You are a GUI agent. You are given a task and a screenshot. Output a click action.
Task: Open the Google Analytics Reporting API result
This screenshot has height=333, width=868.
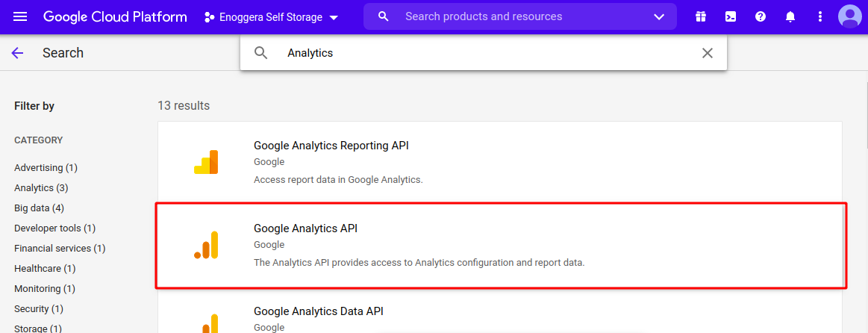tap(499, 162)
